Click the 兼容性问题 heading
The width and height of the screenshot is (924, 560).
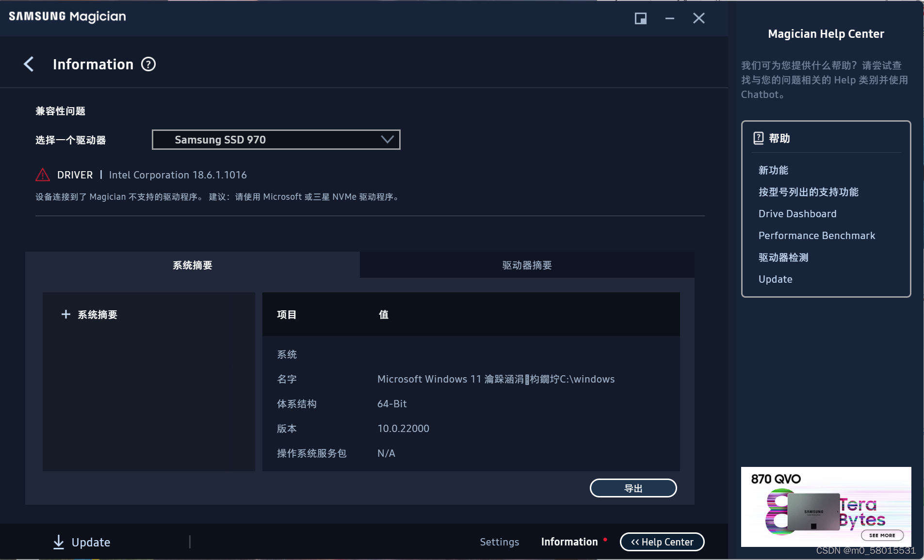coord(60,111)
